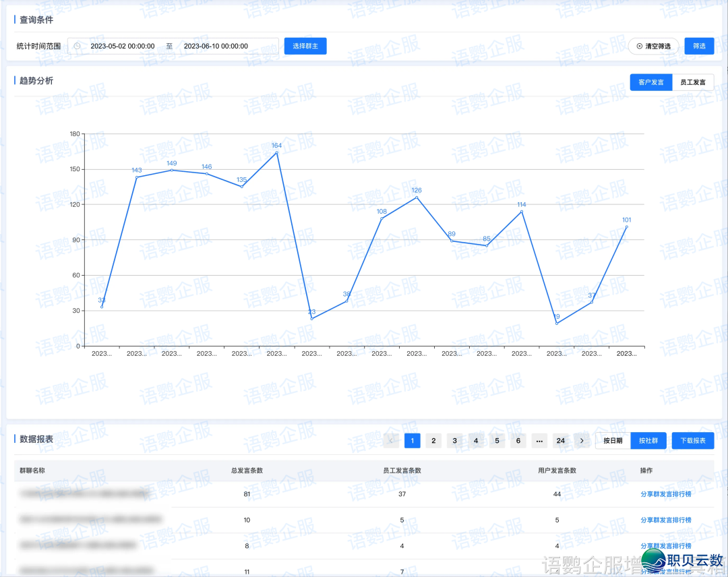Jump to page 2 of the report
The image size is (728, 577).
tap(433, 441)
